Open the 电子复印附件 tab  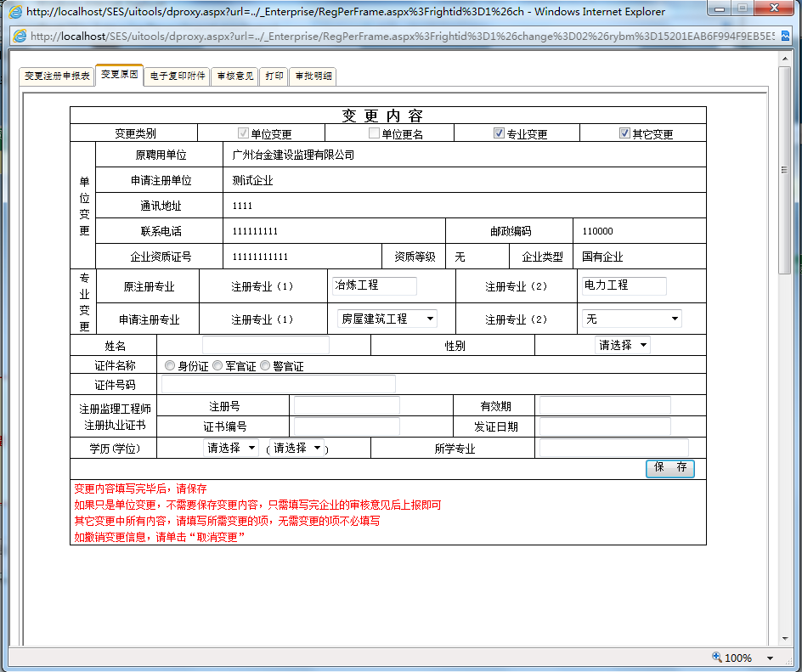click(177, 76)
